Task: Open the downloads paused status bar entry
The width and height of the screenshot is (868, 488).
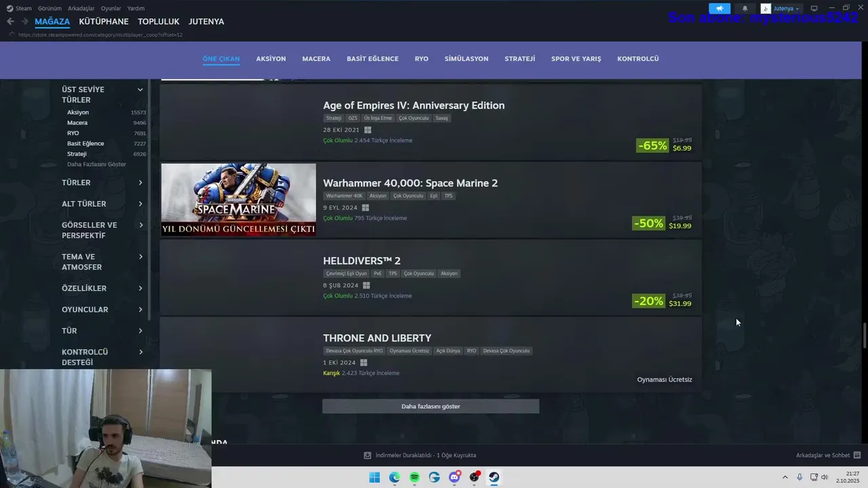Action: click(x=420, y=455)
